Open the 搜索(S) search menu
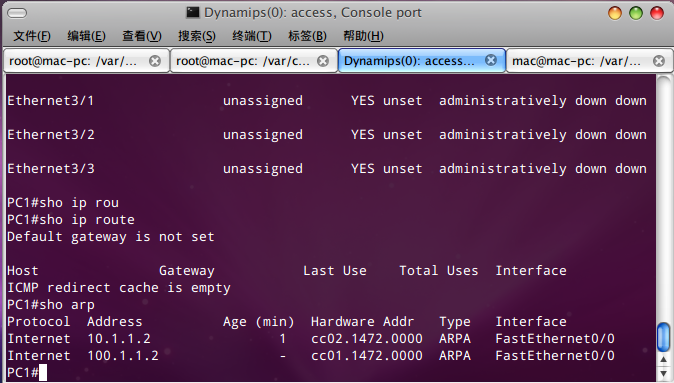 197,36
